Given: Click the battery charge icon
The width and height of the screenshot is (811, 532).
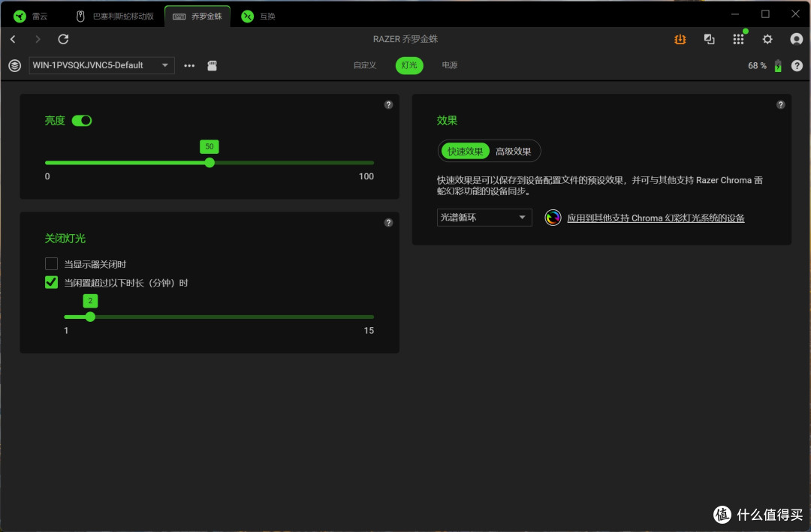Looking at the screenshot, I should (x=778, y=66).
